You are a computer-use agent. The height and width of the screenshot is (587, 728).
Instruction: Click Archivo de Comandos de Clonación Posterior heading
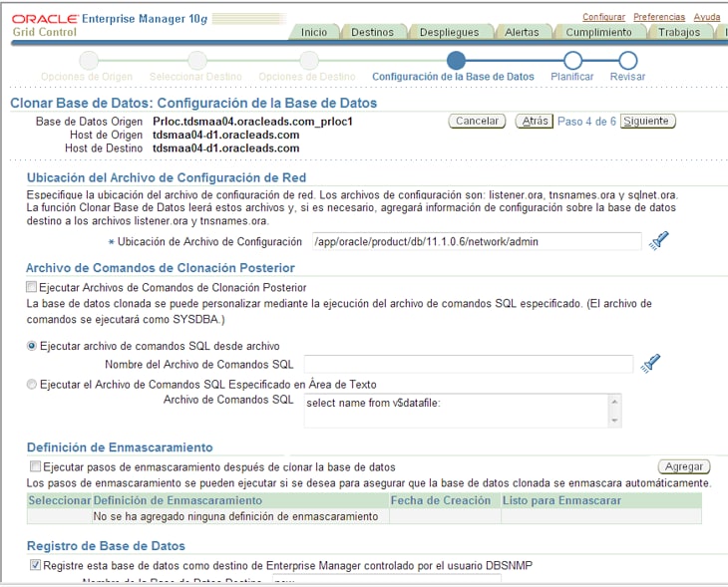[x=161, y=268]
